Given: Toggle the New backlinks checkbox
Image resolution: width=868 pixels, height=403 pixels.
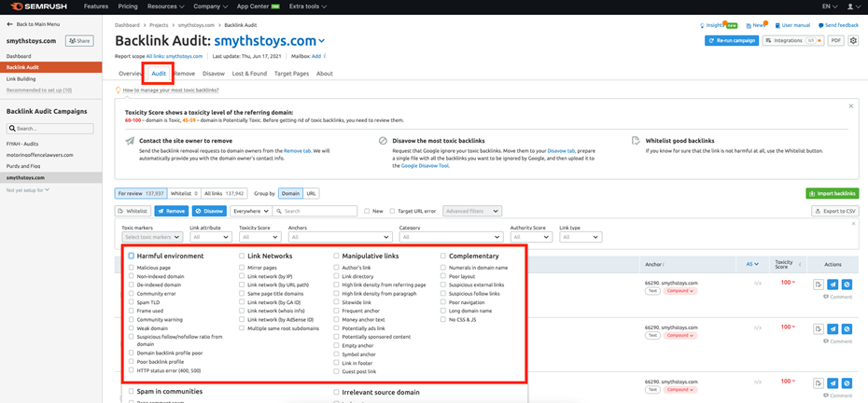Looking at the screenshot, I should [367, 211].
